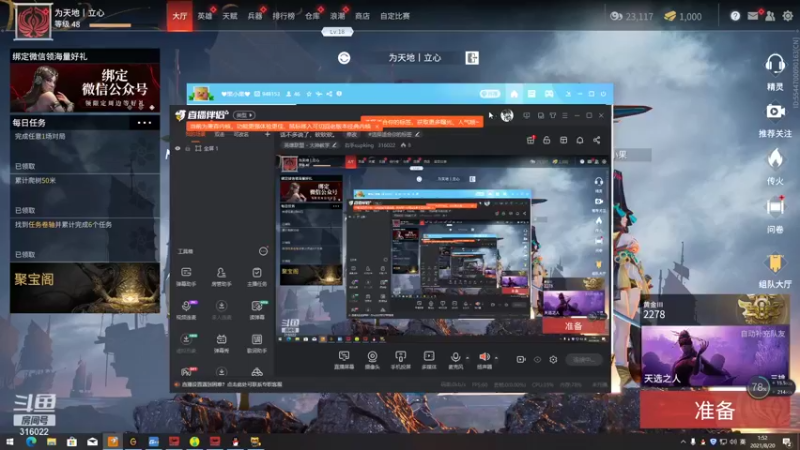
Task: Edit the stream title with 修改 button
Action: tap(352, 135)
